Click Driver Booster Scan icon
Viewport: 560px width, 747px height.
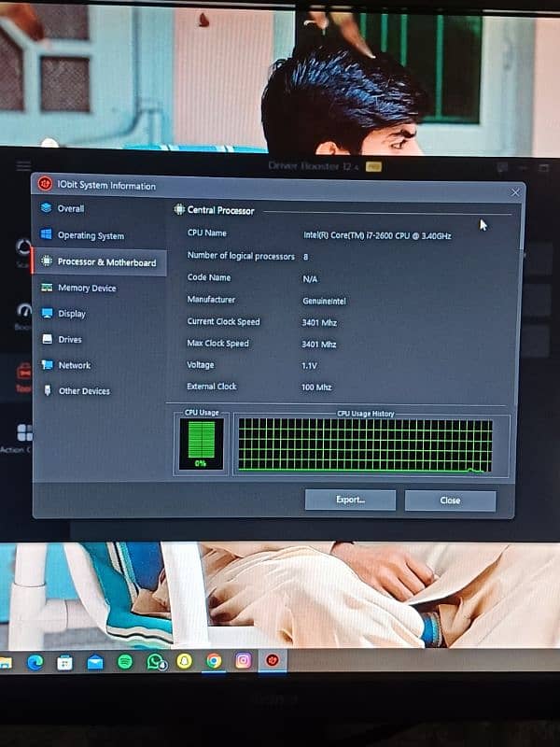point(23,247)
